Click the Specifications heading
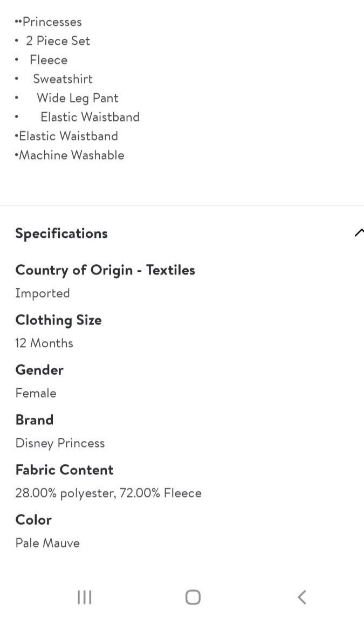Screen dimensions: 364x619 (x=61, y=233)
